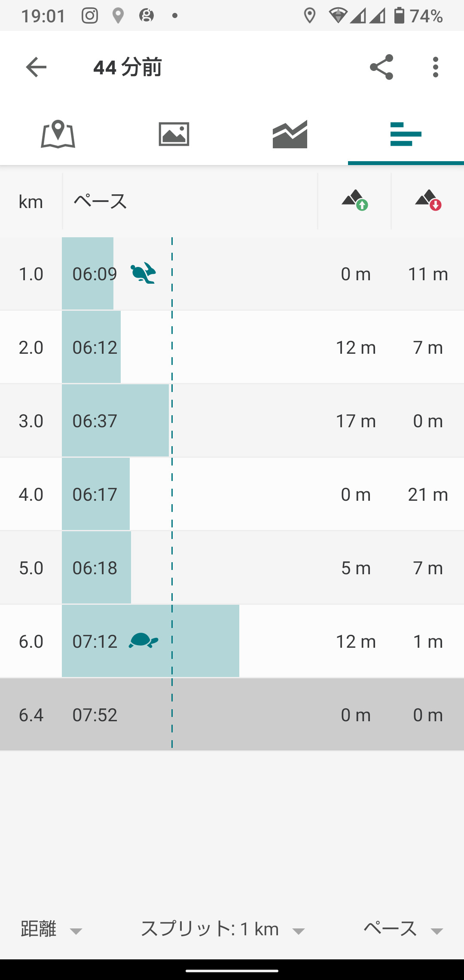Tap the 44 分前 title
Image resolution: width=464 pixels, height=980 pixels.
coord(127,67)
